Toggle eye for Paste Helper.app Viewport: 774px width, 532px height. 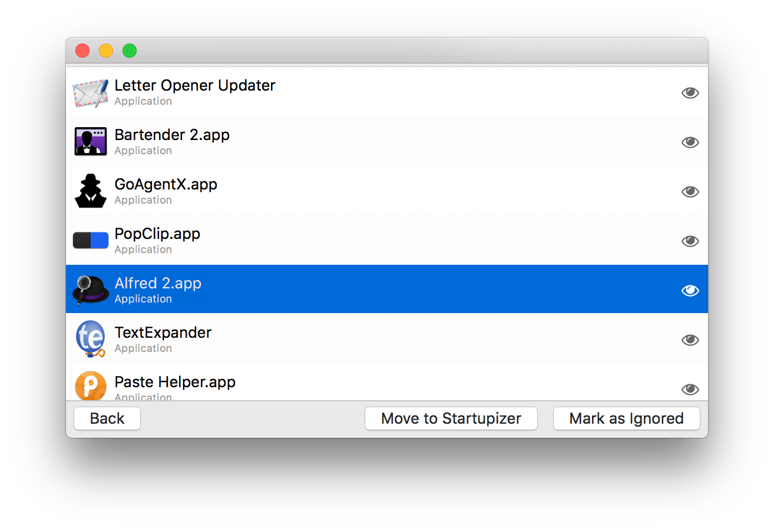(690, 390)
